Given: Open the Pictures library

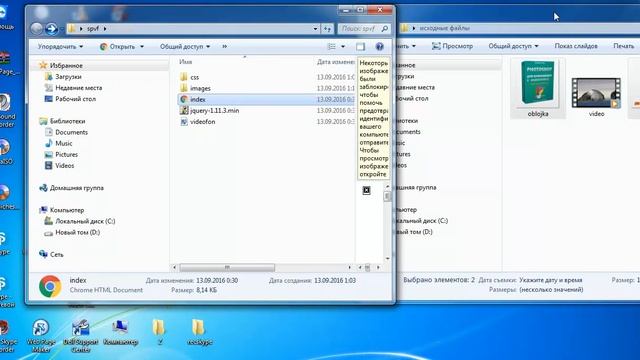Looking at the screenshot, I should (x=67, y=154).
